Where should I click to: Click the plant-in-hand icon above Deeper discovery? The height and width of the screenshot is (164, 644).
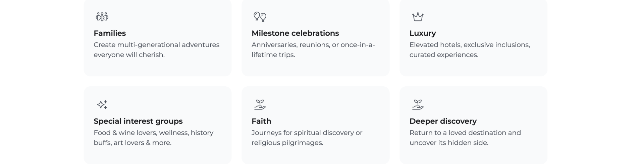418,104
